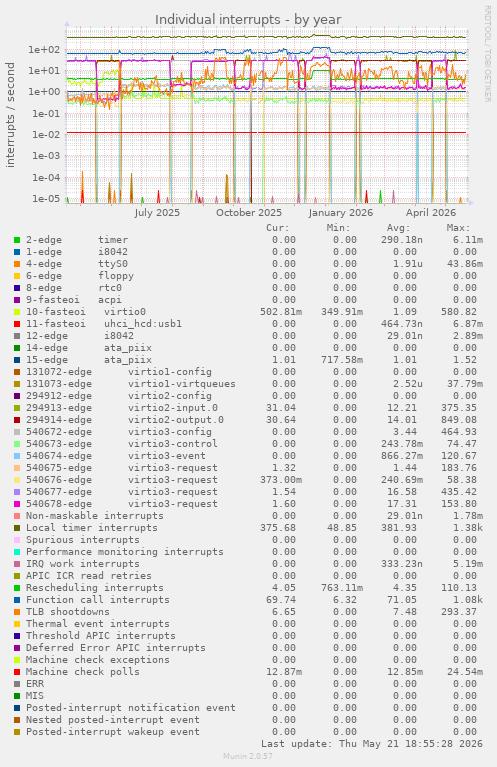The image size is (497, 767).
Task: Click the Local timer interrupts legend swatch
Action: [x=17, y=528]
